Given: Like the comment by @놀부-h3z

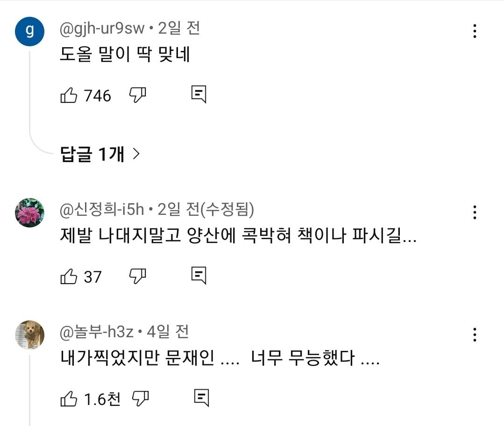Looking at the screenshot, I should [69, 399].
